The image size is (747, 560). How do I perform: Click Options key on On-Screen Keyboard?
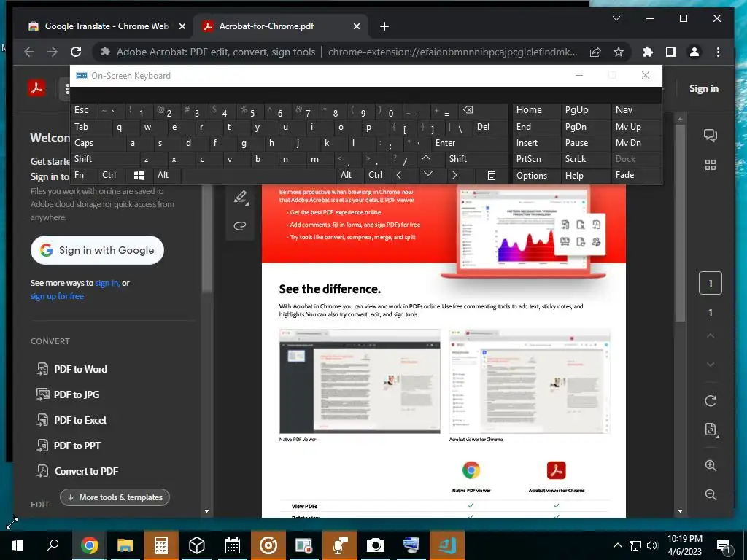pyautogui.click(x=537, y=175)
